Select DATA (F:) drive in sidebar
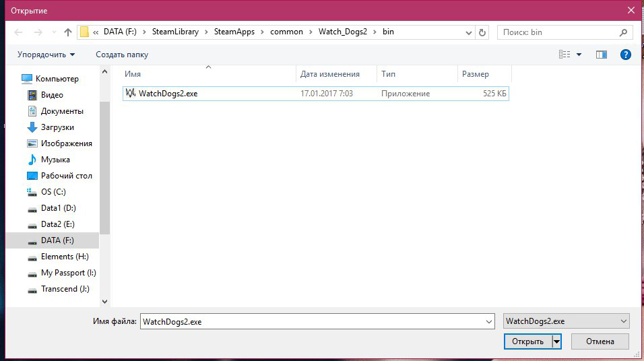This screenshot has height=361, width=644. 53,240
